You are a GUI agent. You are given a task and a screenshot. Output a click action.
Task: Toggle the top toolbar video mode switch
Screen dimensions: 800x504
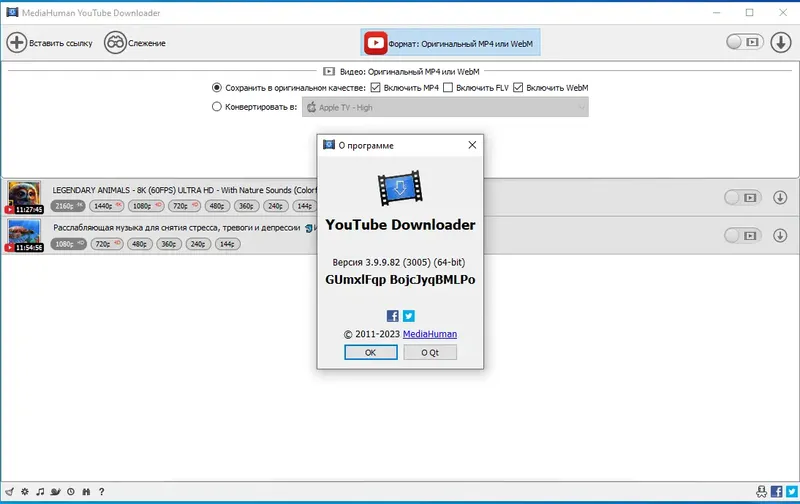745,42
